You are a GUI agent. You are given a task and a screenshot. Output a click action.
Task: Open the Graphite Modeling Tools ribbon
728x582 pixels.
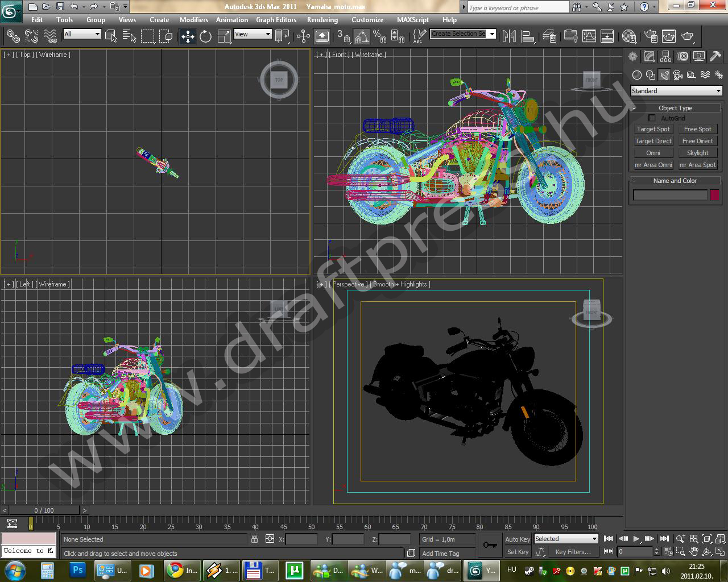570,36
